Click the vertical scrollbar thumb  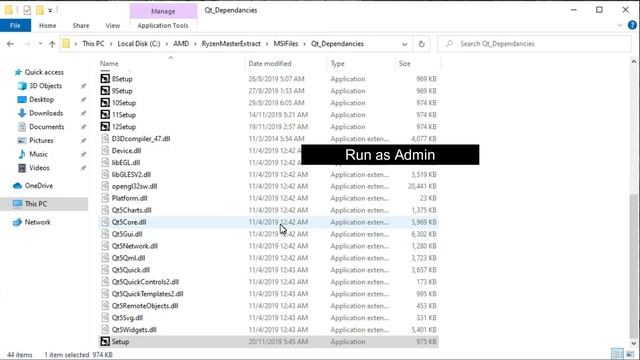[634, 265]
